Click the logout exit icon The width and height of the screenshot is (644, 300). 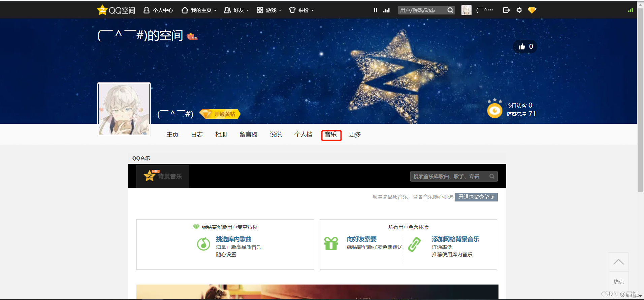pyautogui.click(x=506, y=10)
